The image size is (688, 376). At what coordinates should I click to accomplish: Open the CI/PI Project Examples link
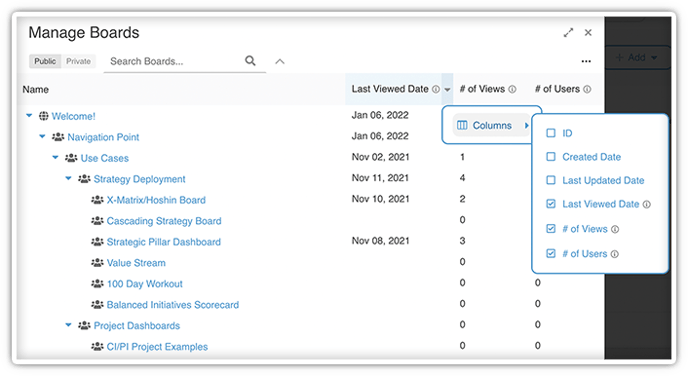pos(157,347)
